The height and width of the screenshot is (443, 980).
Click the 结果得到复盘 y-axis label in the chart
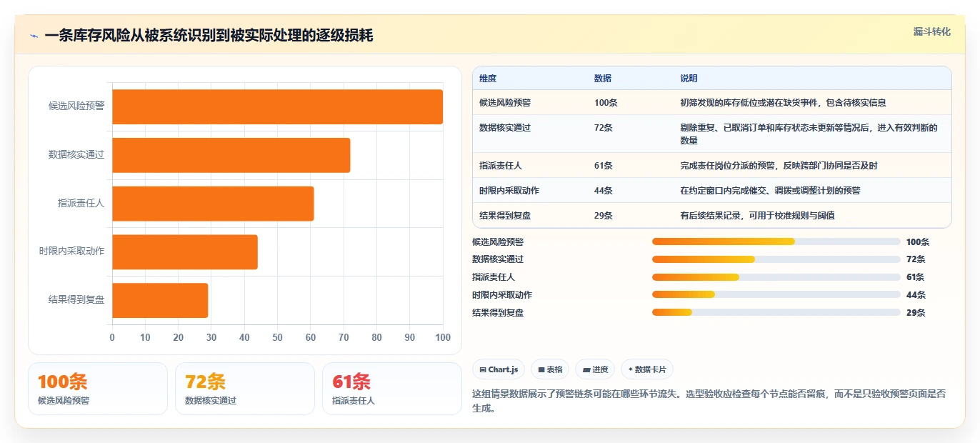click(76, 300)
